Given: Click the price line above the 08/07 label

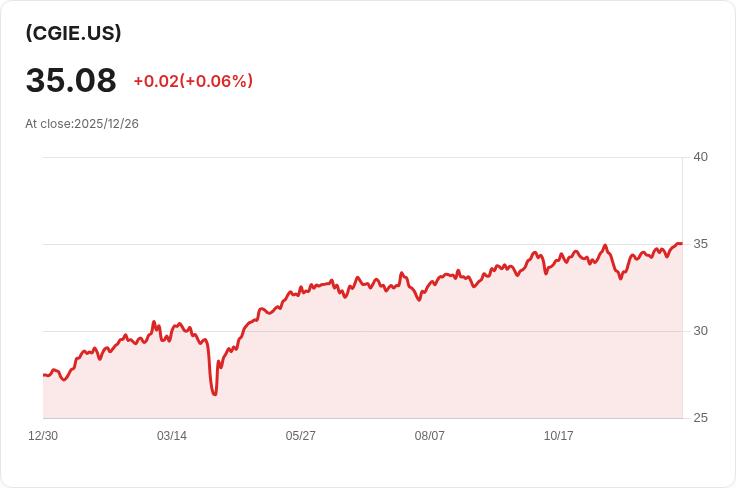Looking at the screenshot, I should pyautogui.click(x=430, y=285).
